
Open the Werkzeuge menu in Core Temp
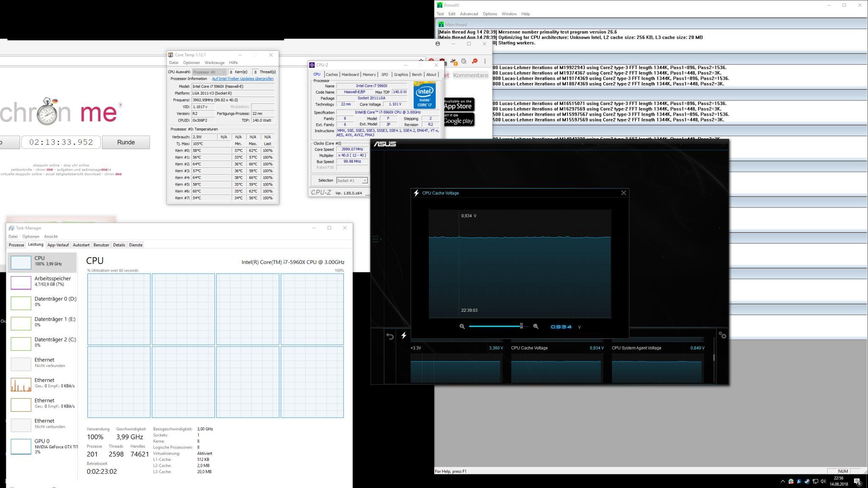pyautogui.click(x=214, y=63)
